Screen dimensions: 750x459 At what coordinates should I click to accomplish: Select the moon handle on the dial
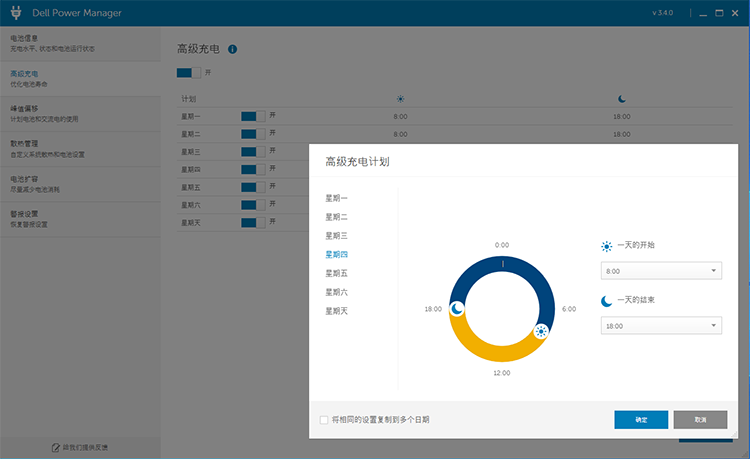pyautogui.click(x=457, y=309)
